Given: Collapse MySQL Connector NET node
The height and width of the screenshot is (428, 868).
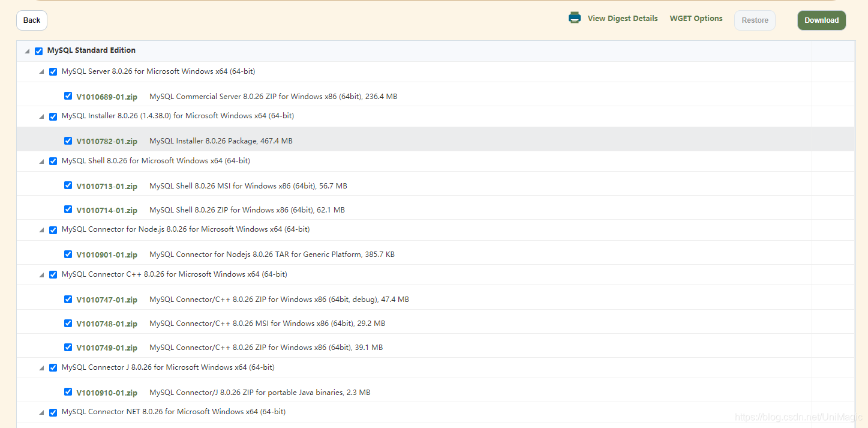Looking at the screenshot, I should (42, 412).
